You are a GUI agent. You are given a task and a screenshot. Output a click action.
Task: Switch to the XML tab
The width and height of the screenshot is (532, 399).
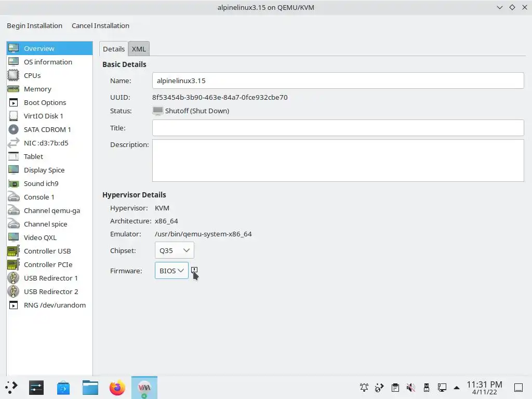click(139, 49)
